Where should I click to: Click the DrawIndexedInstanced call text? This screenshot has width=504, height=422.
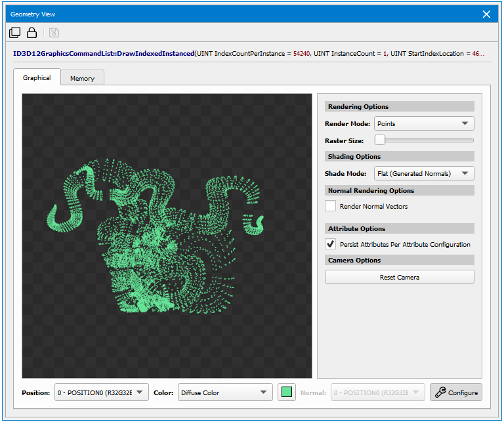[x=104, y=53]
